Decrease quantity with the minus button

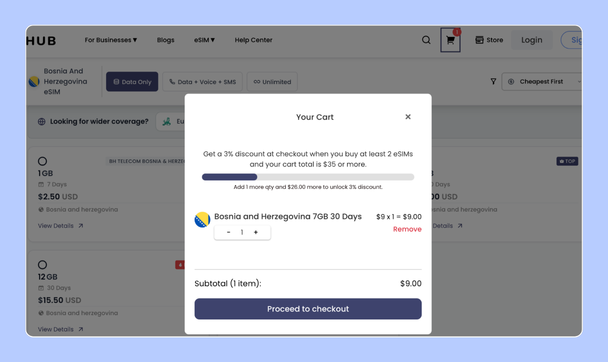228,232
